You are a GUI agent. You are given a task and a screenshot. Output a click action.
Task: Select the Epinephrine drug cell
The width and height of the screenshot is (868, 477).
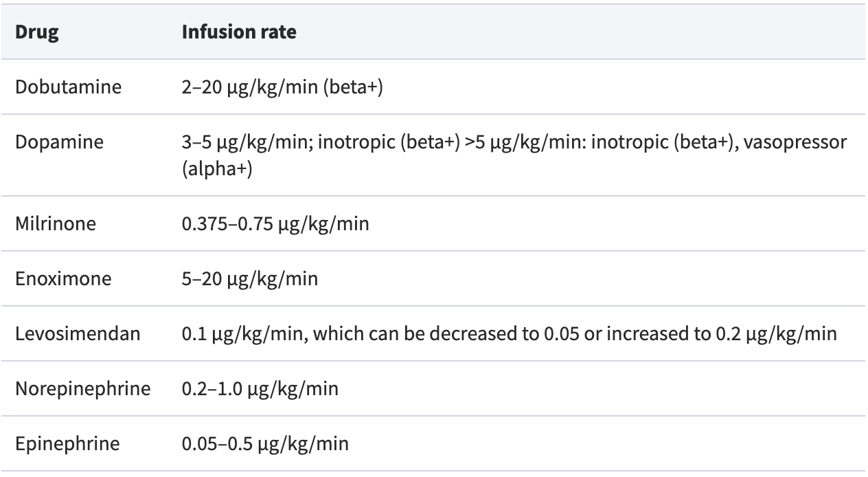(67, 444)
